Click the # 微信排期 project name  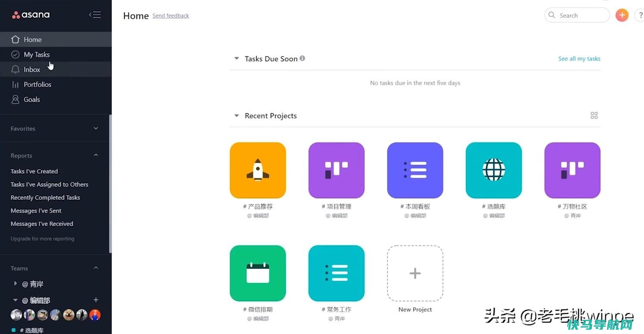coord(258,309)
